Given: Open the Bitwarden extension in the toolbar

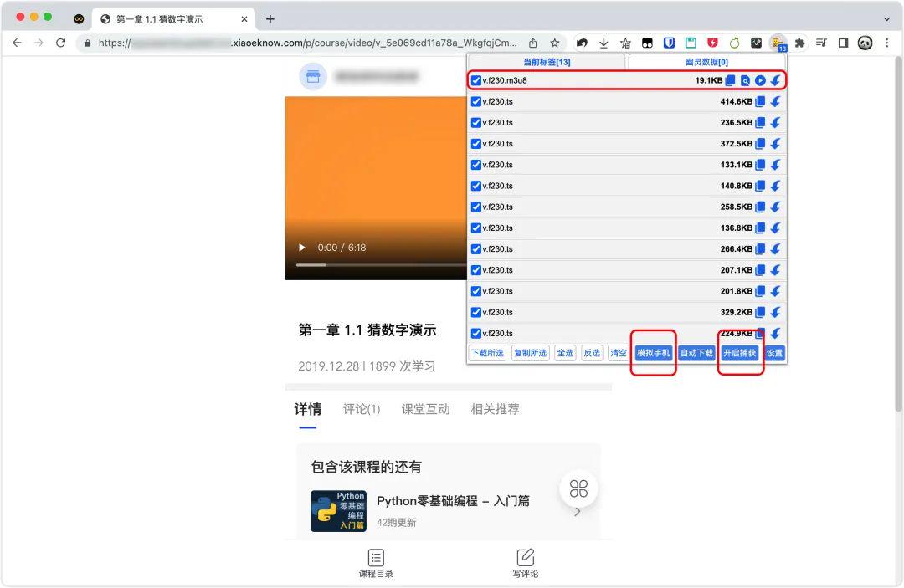Looking at the screenshot, I should 669,43.
